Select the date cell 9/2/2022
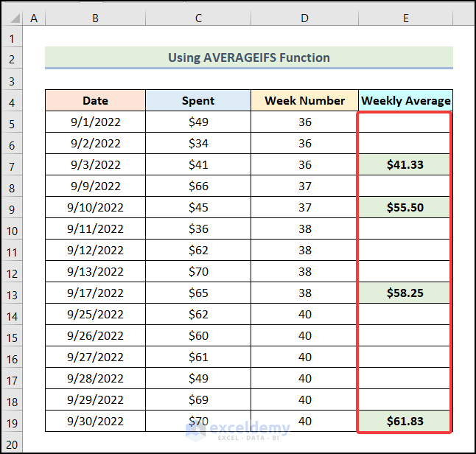 tap(95, 143)
